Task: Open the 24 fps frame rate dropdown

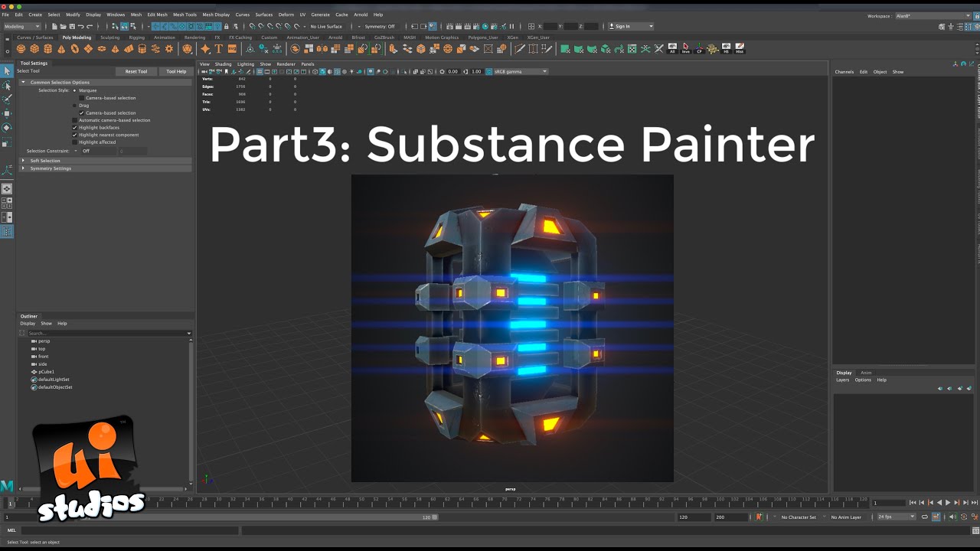Action: click(x=896, y=517)
